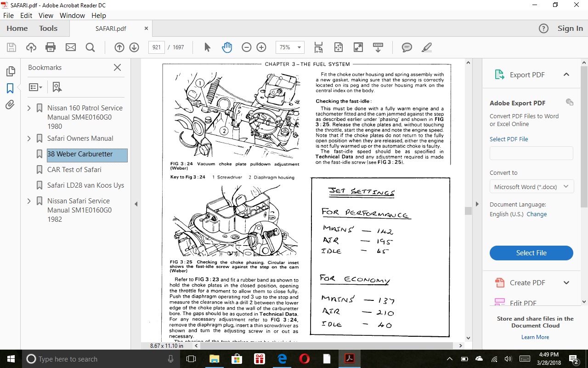Viewport: 588px width, 368px height.
Task: Go to previous page arrow
Action: tap(119, 47)
